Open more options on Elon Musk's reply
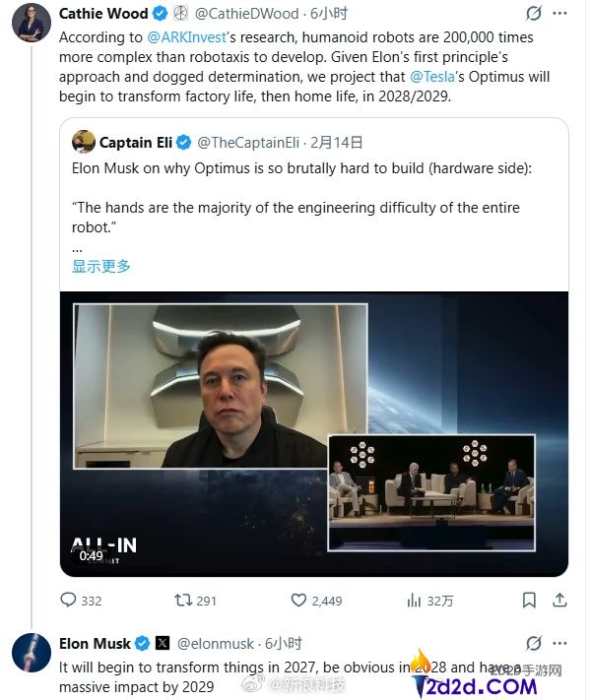 [563, 644]
